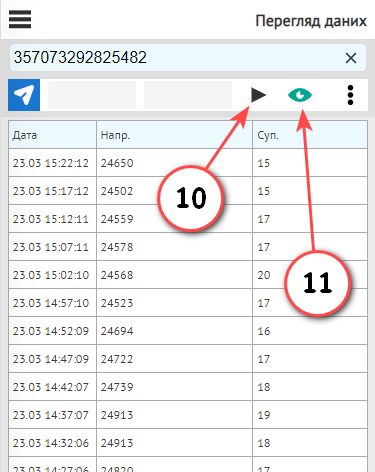Click voltage value 24694
Image resolution: width=375 pixels, height=472 pixels.
pos(117,331)
